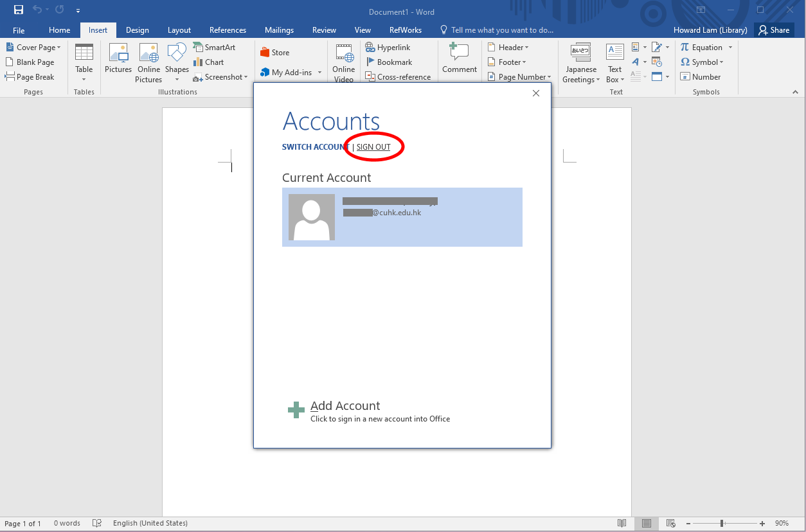The height and width of the screenshot is (532, 806).
Task: Open the RefWorks tab
Action: coord(406,30)
